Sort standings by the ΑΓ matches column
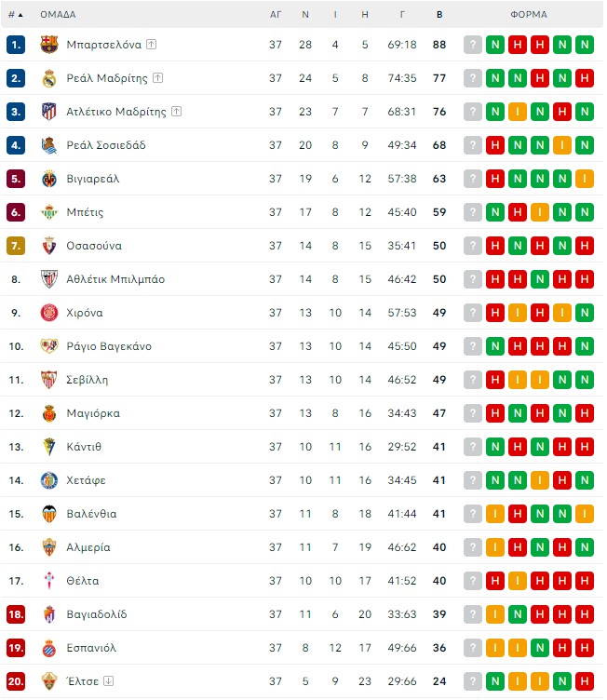Screen dimensions: 607x700 276,15
